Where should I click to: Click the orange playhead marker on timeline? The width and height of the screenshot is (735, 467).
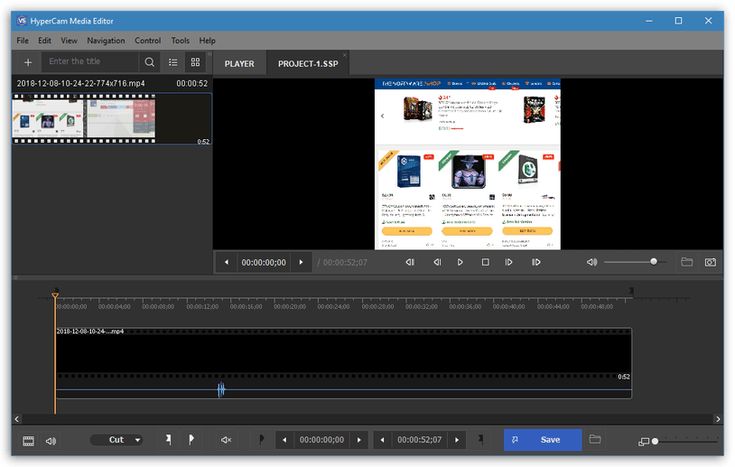55,295
